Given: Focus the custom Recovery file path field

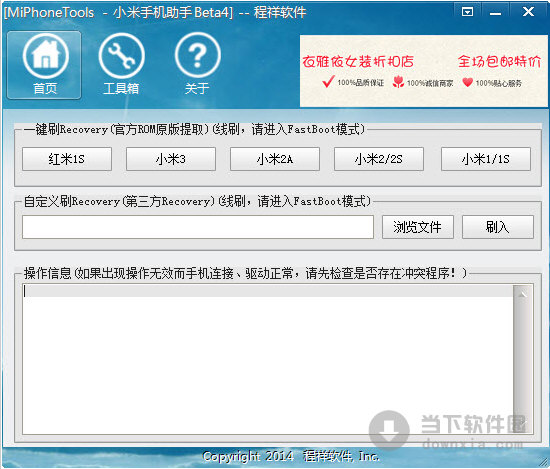Looking at the screenshot, I should pos(198,227).
